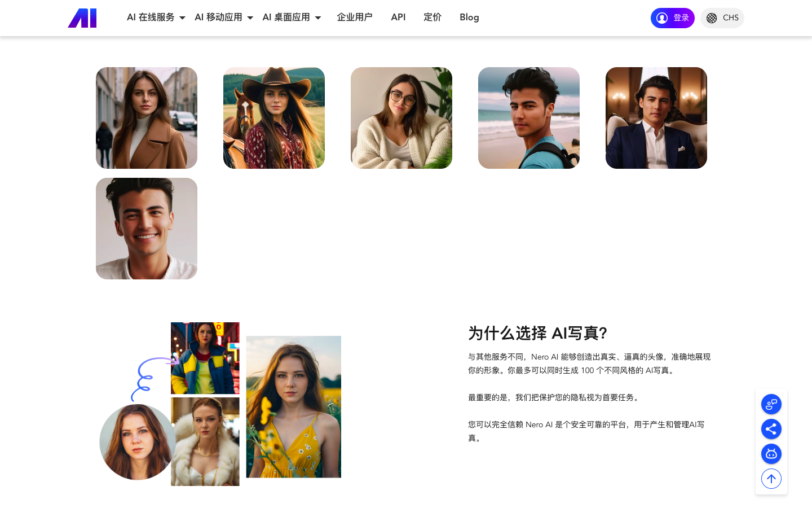Image resolution: width=812 pixels, height=508 pixels.
Task: Click the paragraph starting 您可以完全信赖 Nero AI
Action: click(x=586, y=431)
